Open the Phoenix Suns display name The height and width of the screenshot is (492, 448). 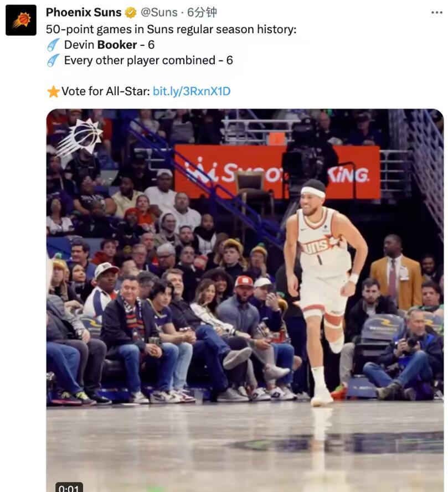tap(84, 12)
